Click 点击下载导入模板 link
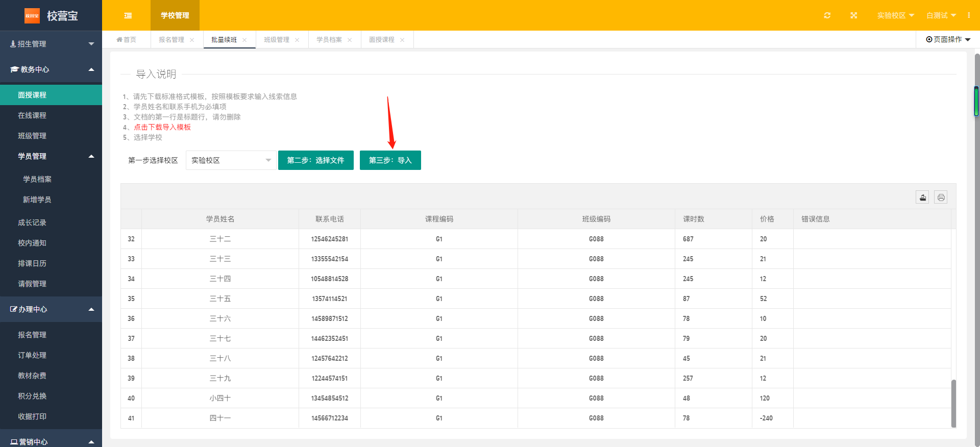Screen dimensions: 980x447 (162, 127)
